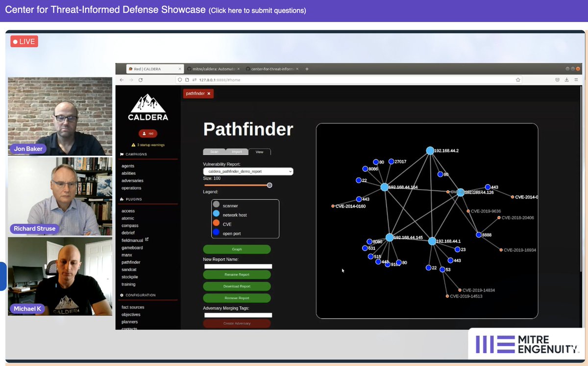
Task: Click the Pocket save icon
Action: 558,79
